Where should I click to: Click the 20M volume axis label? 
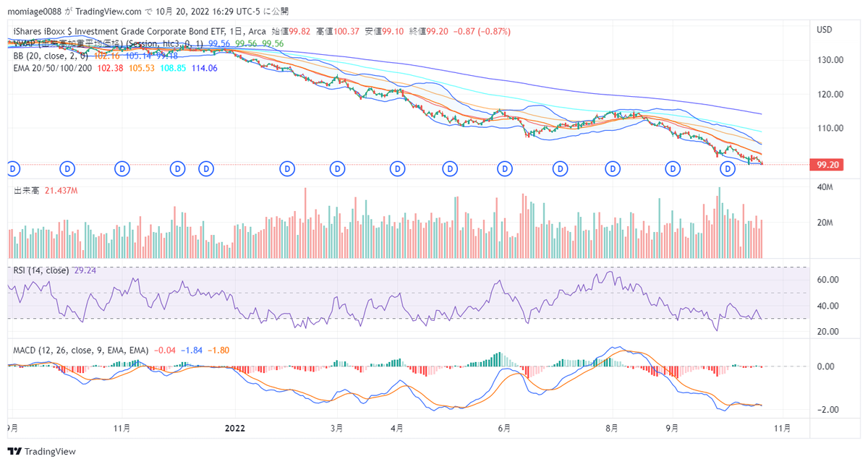[x=825, y=223]
